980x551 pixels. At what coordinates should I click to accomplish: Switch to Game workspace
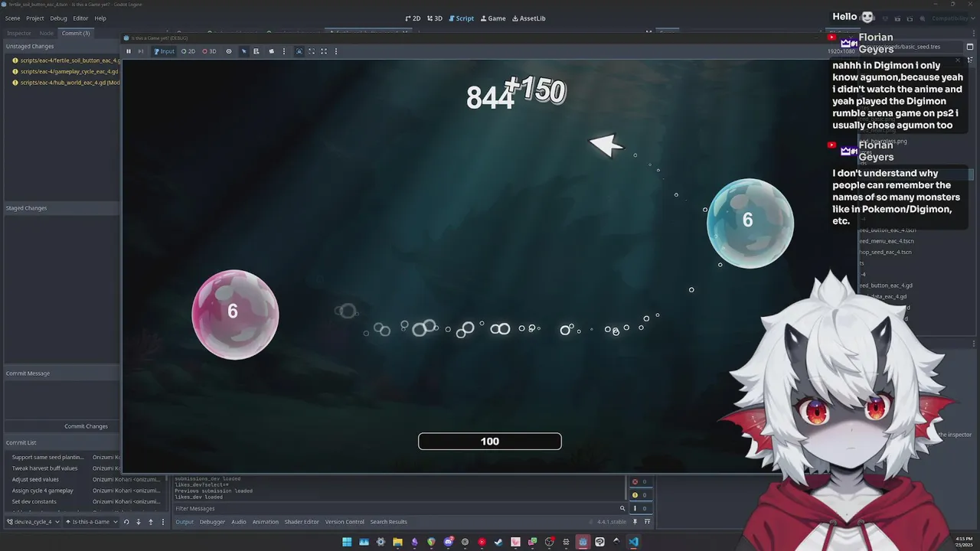tap(493, 18)
